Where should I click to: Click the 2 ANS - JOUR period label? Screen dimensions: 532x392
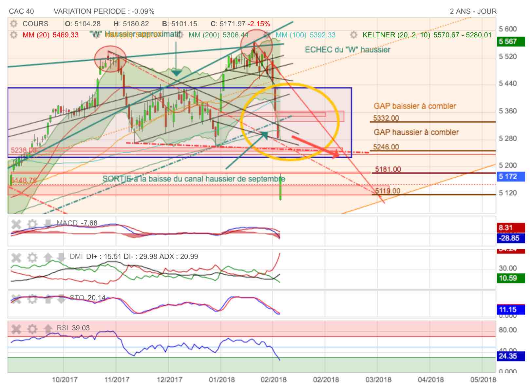[473, 11]
